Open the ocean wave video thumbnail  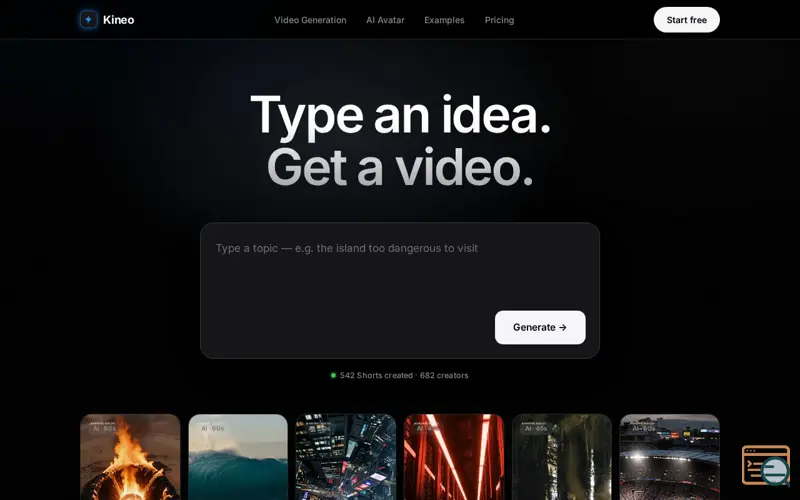(238, 457)
